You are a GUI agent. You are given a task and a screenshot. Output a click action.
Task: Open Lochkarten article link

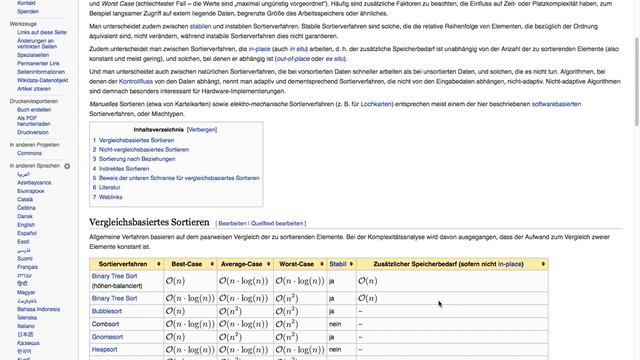(x=376, y=104)
